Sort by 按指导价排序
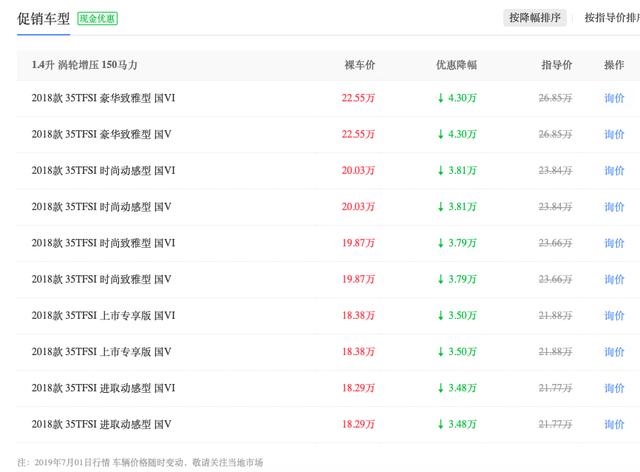The width and height of the screenshot is (640, 472). pos(612,18)
